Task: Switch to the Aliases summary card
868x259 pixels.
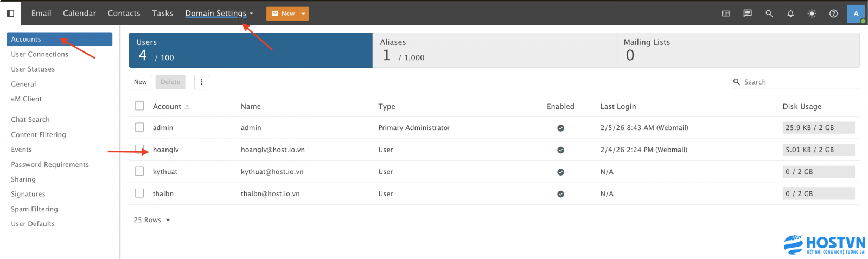Action: point(494,50)
